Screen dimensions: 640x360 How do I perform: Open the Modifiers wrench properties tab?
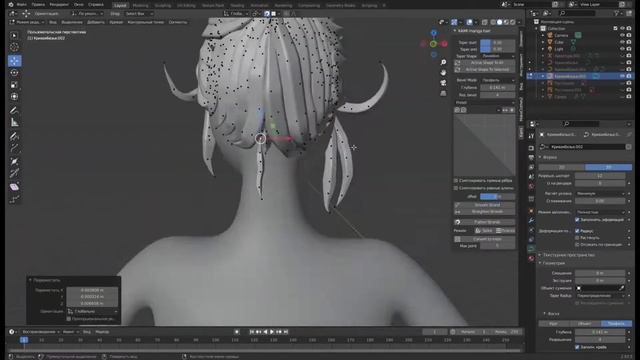point(531,220)
